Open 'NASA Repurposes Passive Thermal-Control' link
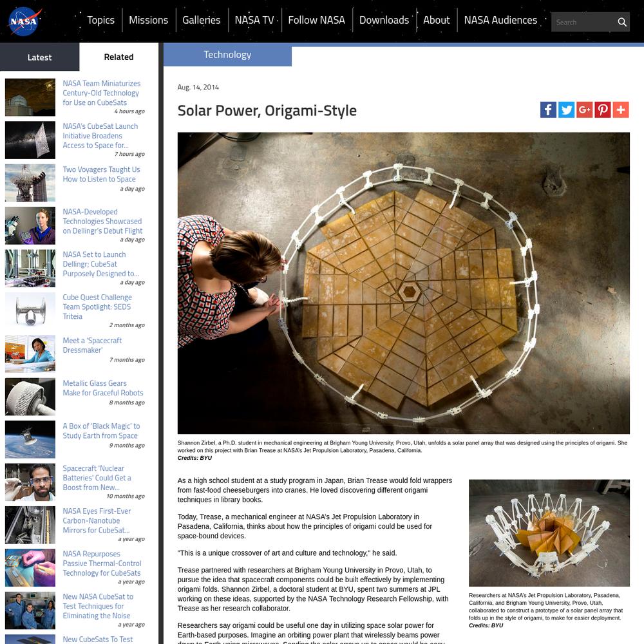This screenshot has width=644, height=644. (102, 563)
